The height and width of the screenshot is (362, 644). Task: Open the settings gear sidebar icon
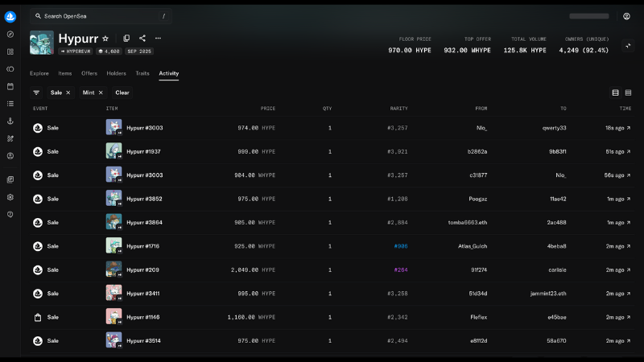(10, 197)
